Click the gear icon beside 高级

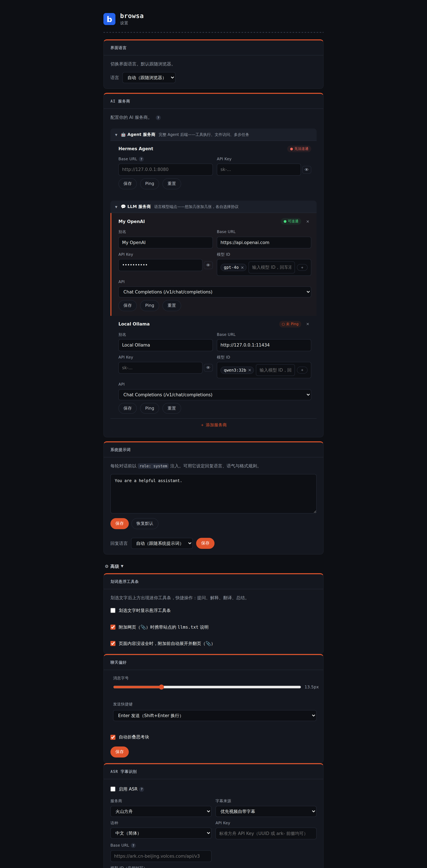107,566
